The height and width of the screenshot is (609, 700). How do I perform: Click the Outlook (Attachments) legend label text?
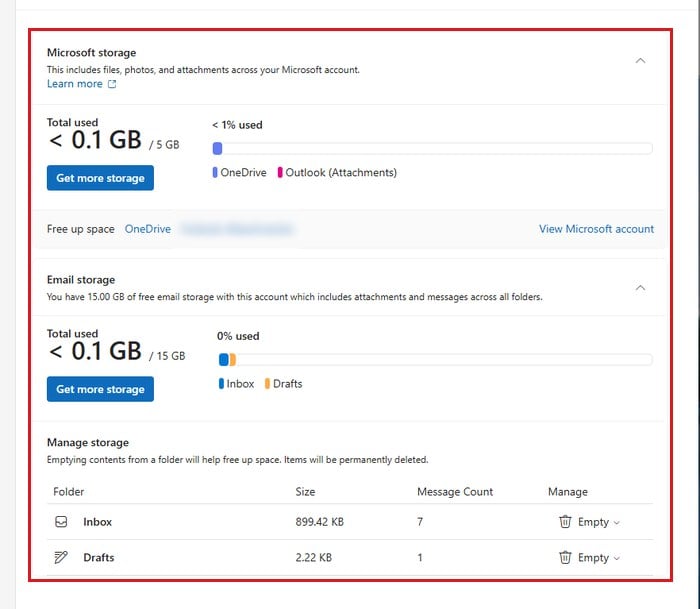[341, 172]
